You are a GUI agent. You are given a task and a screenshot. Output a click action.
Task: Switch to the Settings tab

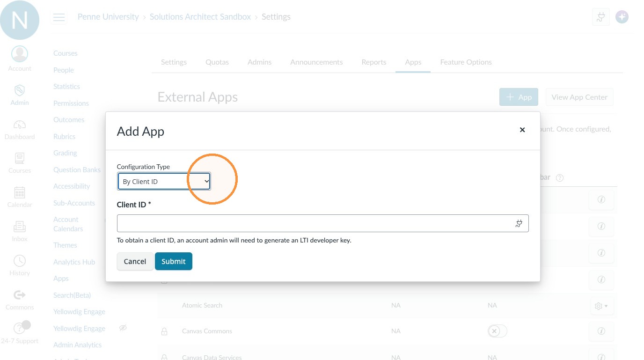(174, 62)
